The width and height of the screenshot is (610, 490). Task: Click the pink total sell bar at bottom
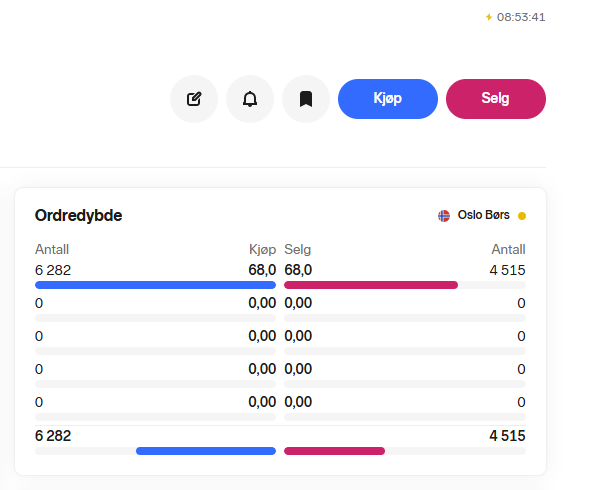click(x=334, y=451)
